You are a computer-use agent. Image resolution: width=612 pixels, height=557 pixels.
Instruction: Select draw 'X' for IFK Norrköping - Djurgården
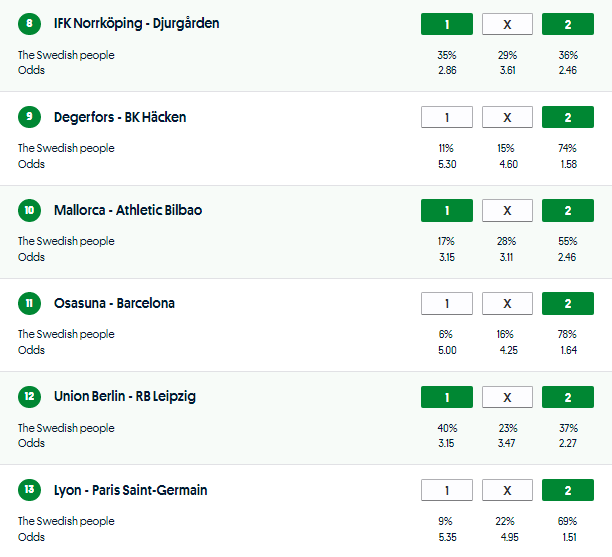point(507,25)
